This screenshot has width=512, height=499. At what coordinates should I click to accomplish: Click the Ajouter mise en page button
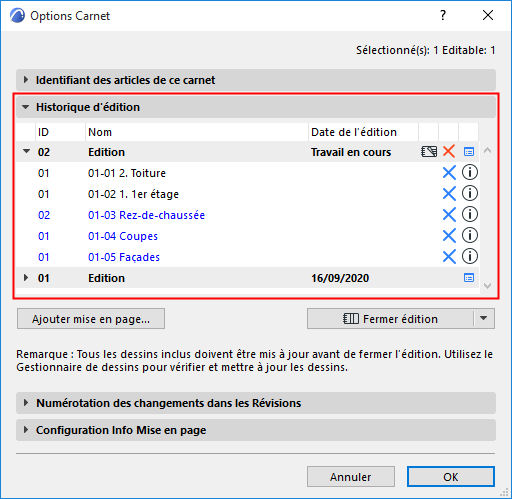(x=91, y=319)
